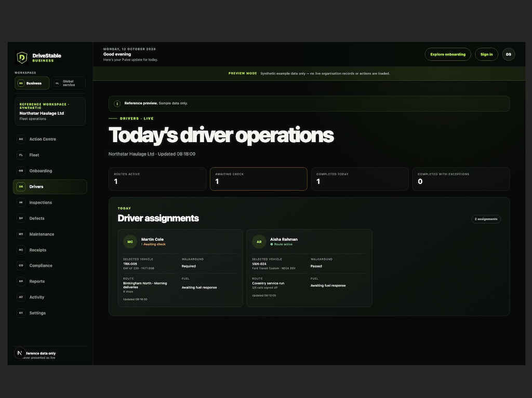Click the OB icon beside Onboarding

(21, 171)
